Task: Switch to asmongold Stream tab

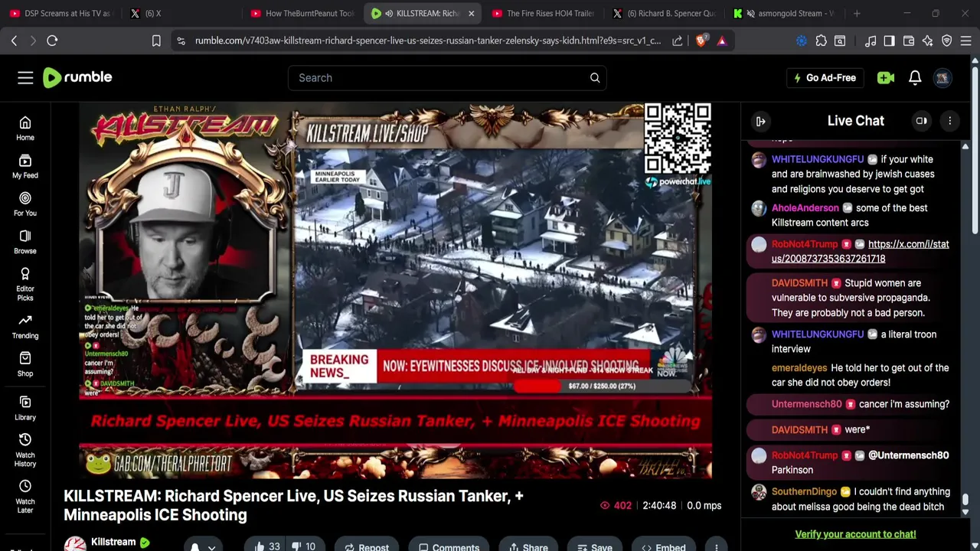Action: point(785,13)
